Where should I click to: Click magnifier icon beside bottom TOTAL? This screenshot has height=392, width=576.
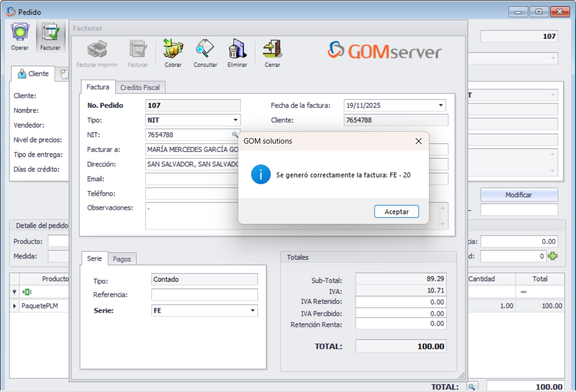(x=471, y=387)
